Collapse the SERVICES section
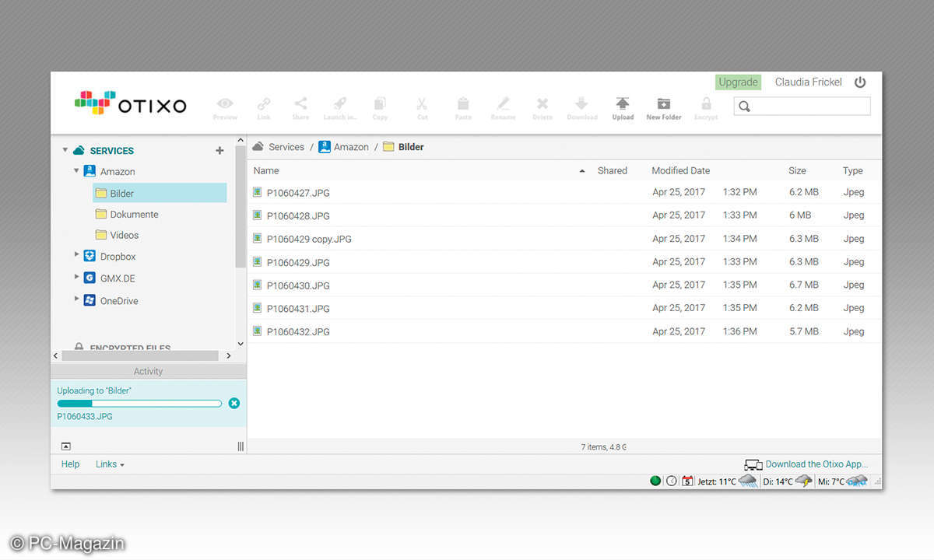 click(x=65, y=150)
